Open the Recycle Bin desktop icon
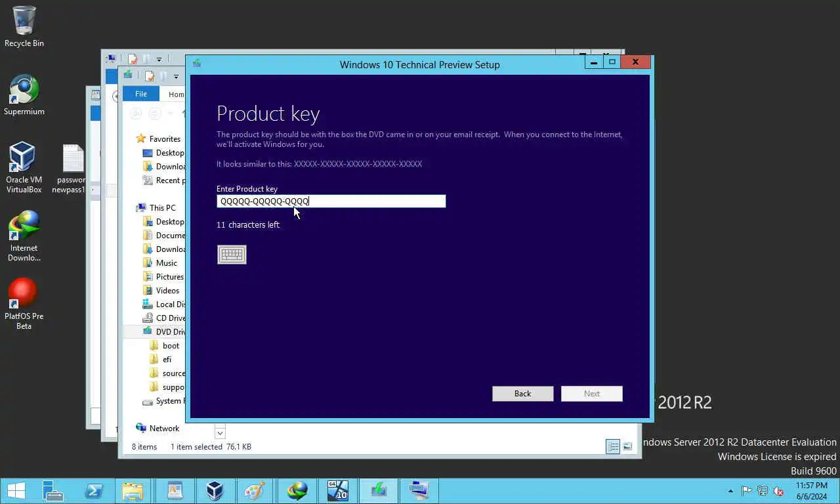The width and height of the screenshot is (840, 504). point(24,27)
